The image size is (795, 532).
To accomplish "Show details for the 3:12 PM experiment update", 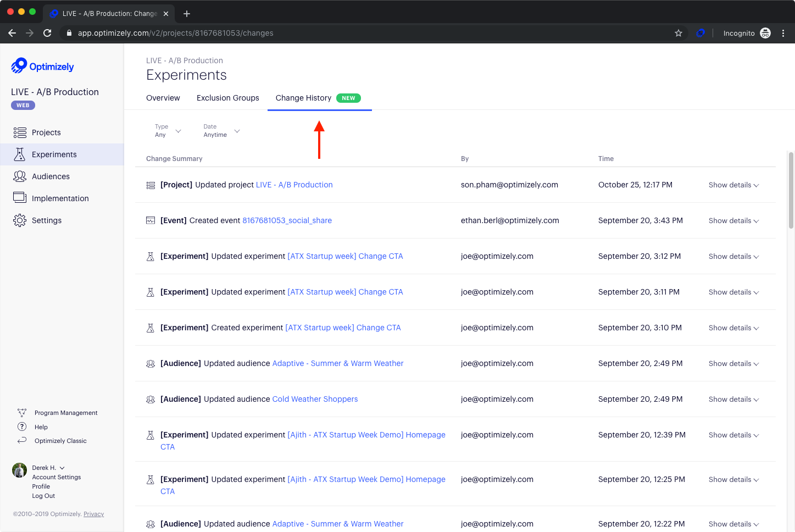I will coord(733,257).
